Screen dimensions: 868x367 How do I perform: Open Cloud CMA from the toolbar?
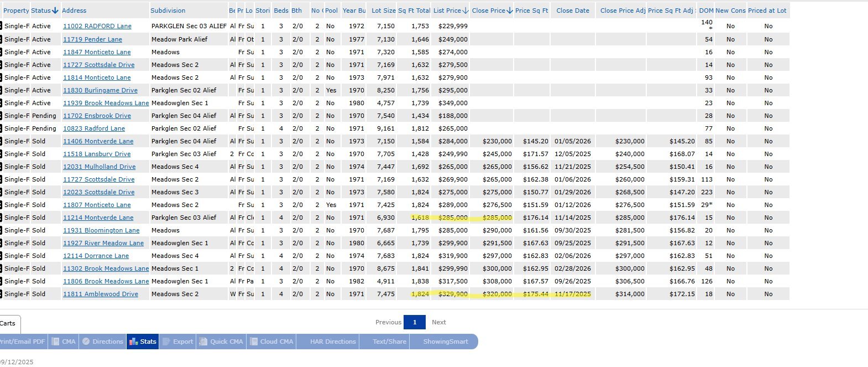(x=271, y=342)
